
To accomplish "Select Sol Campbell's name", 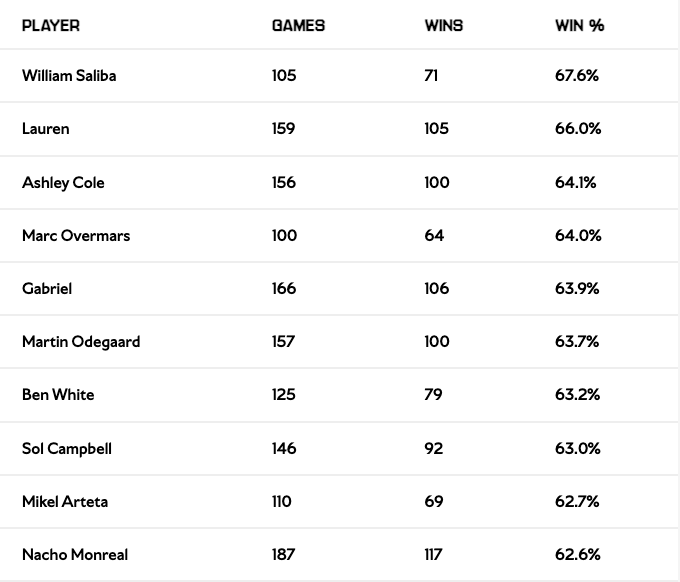I will [67, 449].
